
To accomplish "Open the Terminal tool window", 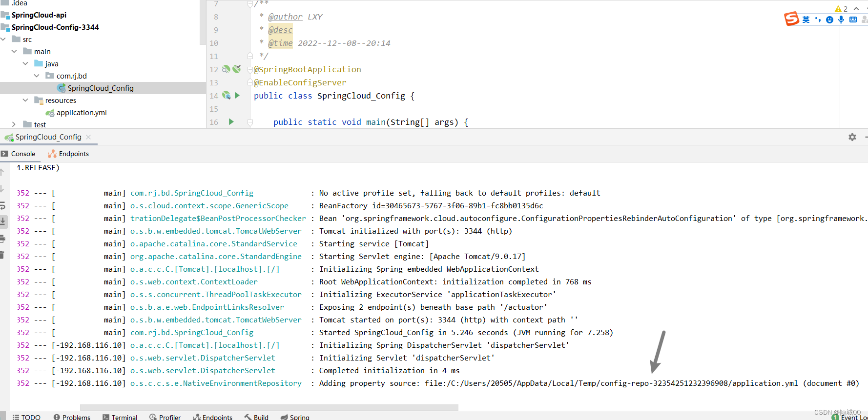I will [x=120, y=417].
